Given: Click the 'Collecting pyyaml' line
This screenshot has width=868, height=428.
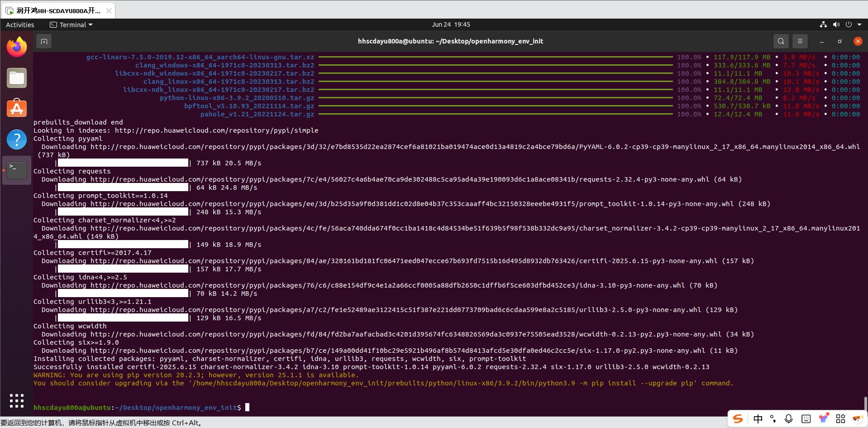Looking at the screenshot, I should (68, 139).
